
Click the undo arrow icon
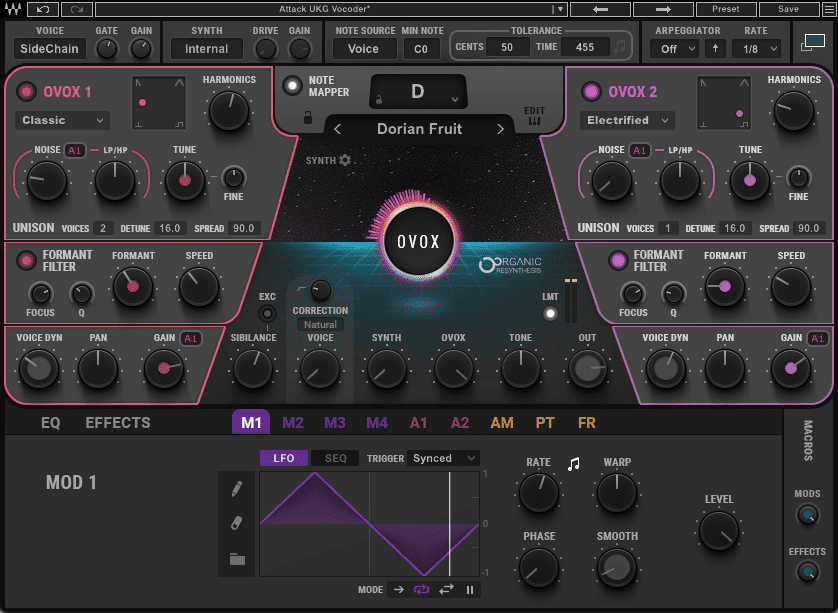point(43,9)
